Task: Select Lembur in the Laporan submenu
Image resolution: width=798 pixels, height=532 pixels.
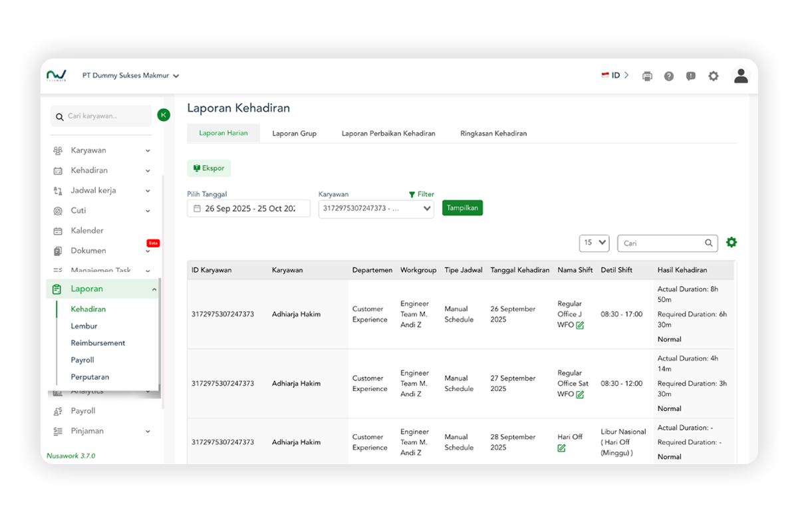Action: point(84,327)
